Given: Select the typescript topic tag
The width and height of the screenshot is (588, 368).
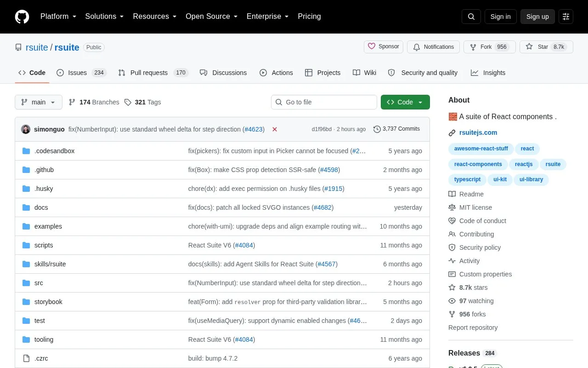Looking at the screenshot, I should (x=467, y=179).
